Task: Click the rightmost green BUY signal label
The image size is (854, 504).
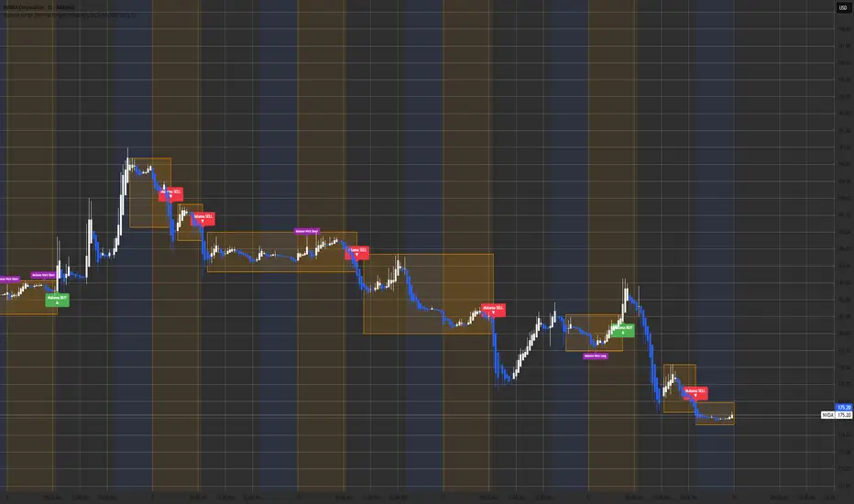Action: 622,330
